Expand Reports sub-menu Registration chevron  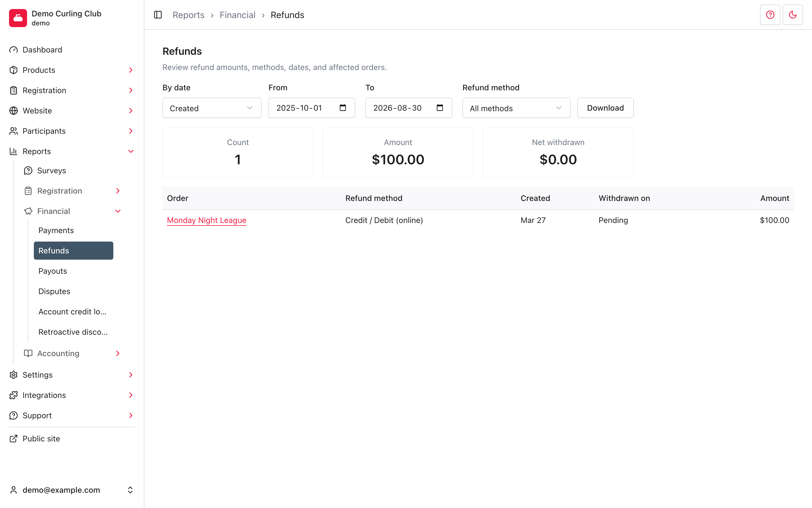point(118,191)
